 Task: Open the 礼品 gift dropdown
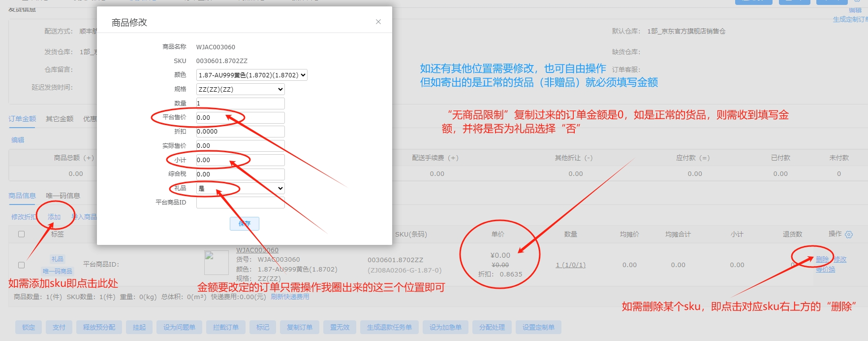pos(240,188)
